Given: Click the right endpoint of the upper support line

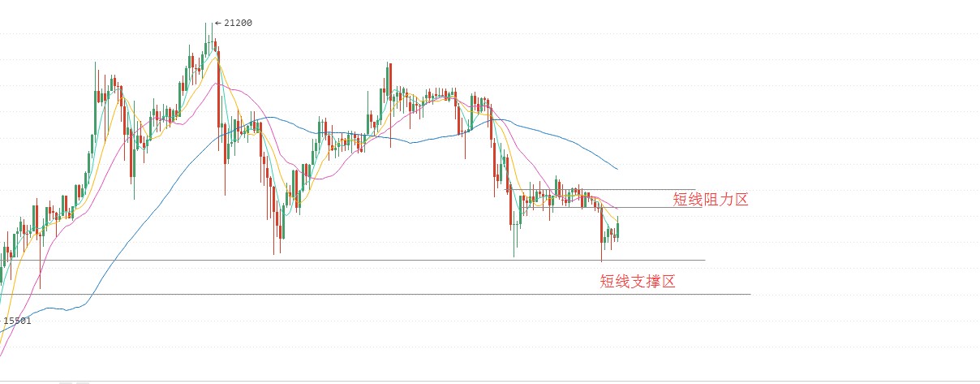Looking at the screenshot, I should tap(705, 260).
